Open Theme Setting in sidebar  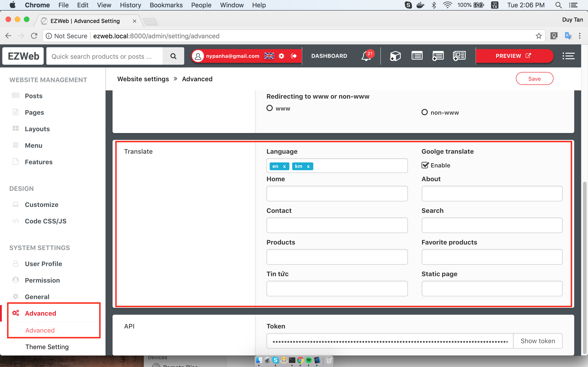point(47,347)
